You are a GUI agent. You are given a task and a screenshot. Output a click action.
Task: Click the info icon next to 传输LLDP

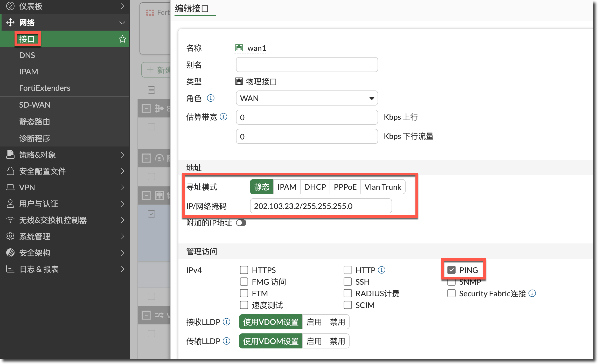point(226,341)
